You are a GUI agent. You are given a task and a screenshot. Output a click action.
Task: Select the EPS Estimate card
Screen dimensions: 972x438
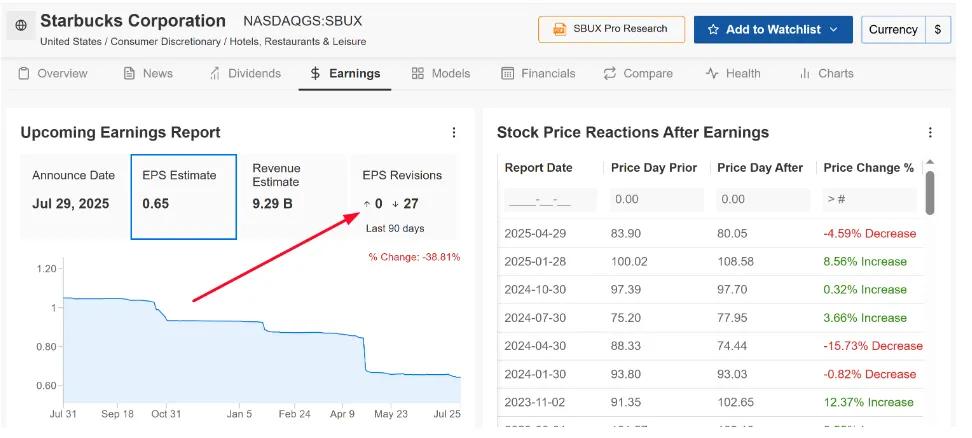coord(184,197)
